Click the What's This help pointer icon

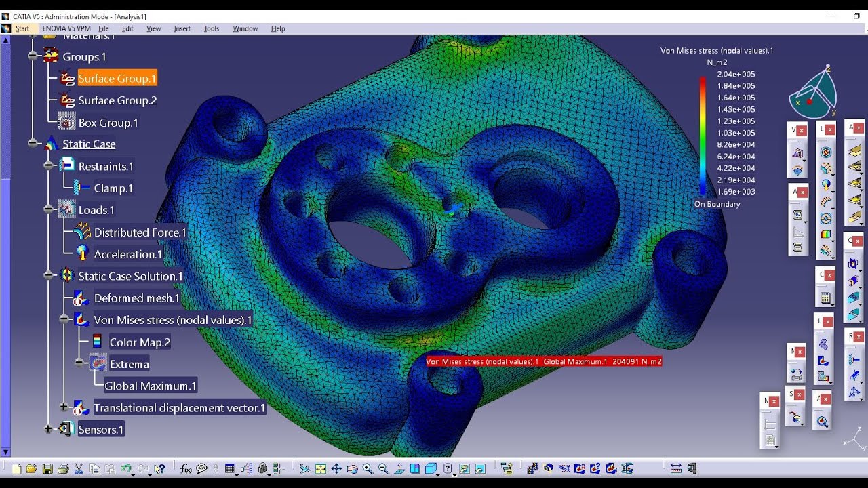click(159, 468)
